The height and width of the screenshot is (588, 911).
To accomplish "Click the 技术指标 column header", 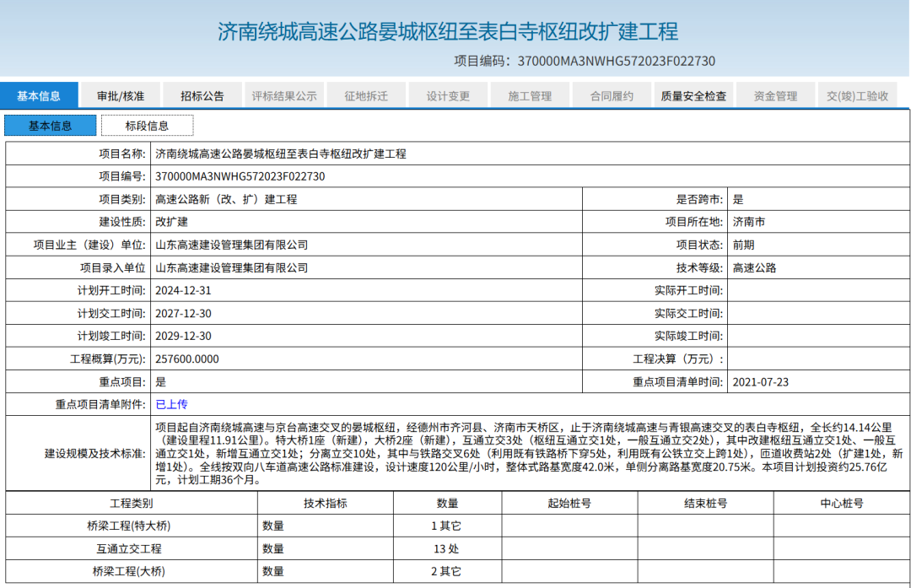I will (x=326, y=503).
